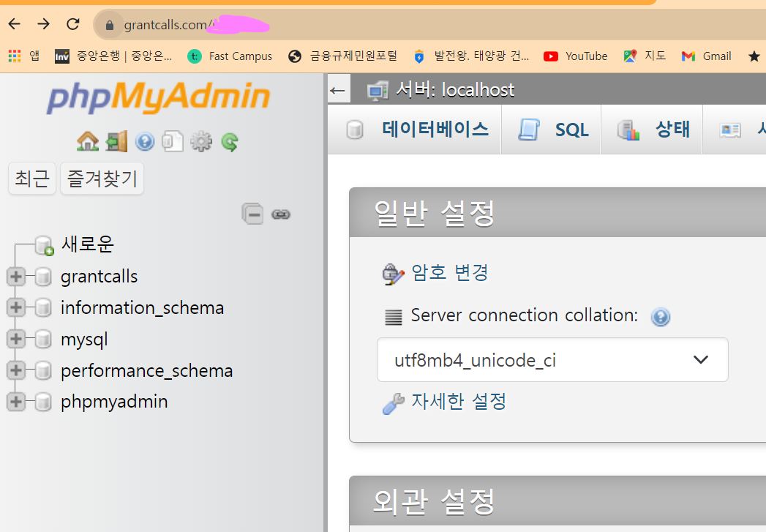Expand the phpmyadmin database node
The height and width of the screenshot is (532, 766).
pyautogui.click(x=15, y=402)
